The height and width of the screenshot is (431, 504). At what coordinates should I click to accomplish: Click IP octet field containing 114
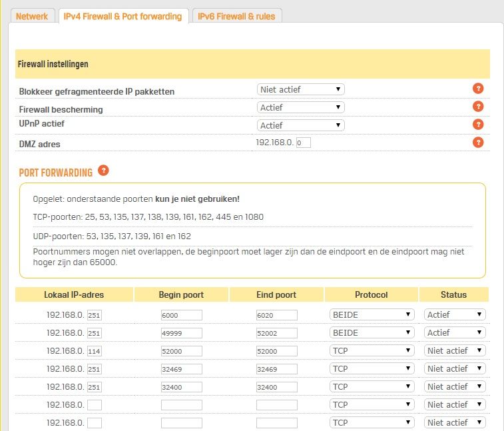click(x=95, y=351)
